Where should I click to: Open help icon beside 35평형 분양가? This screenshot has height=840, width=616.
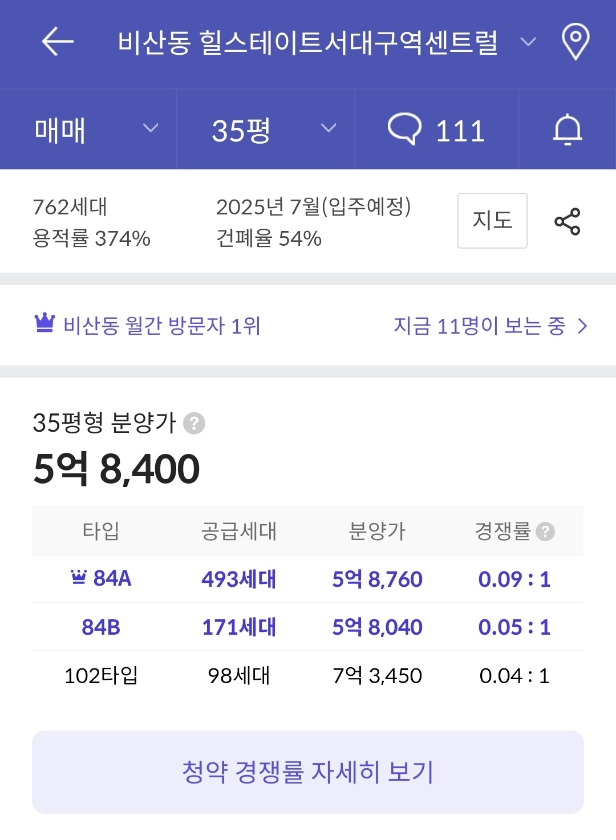(194, 424)
